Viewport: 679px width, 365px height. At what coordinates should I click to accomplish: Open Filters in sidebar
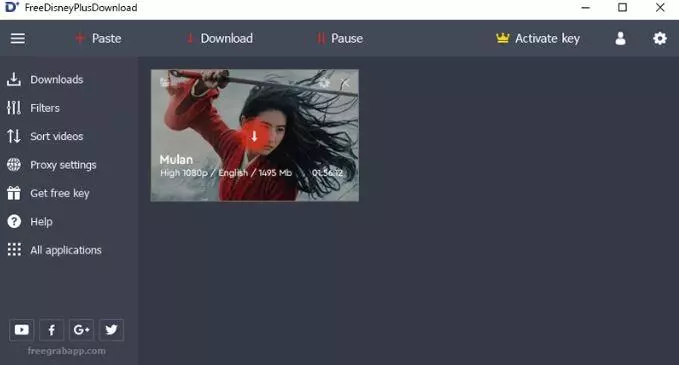point(45,108)
